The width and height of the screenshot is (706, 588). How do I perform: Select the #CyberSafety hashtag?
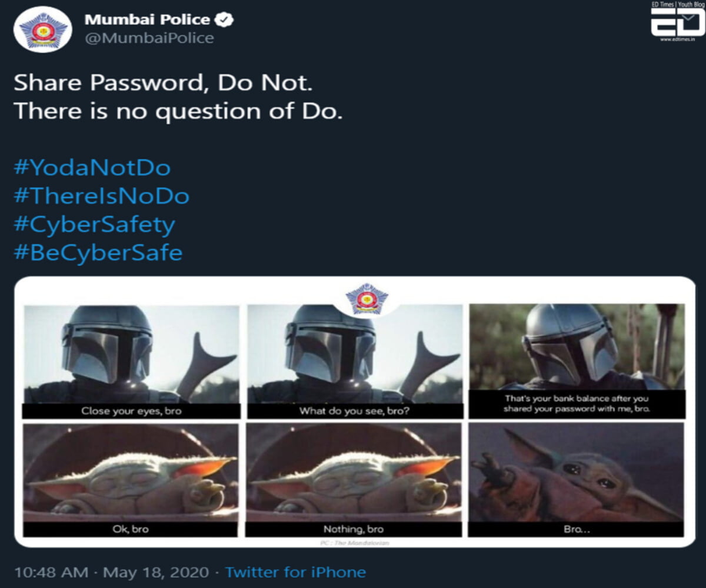94,224
